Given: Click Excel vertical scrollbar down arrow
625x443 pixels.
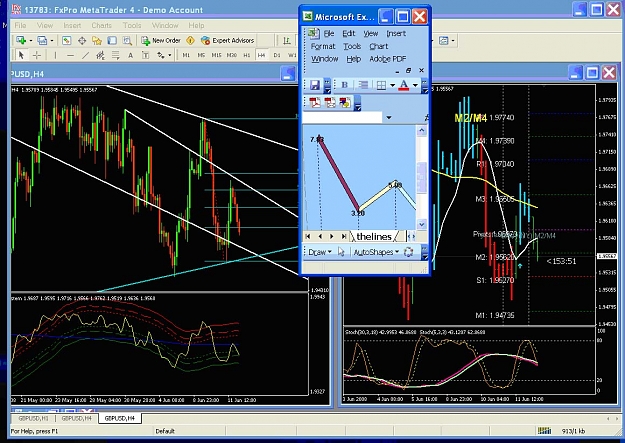Looking at the screenshot, I should [x=422, y=224].
